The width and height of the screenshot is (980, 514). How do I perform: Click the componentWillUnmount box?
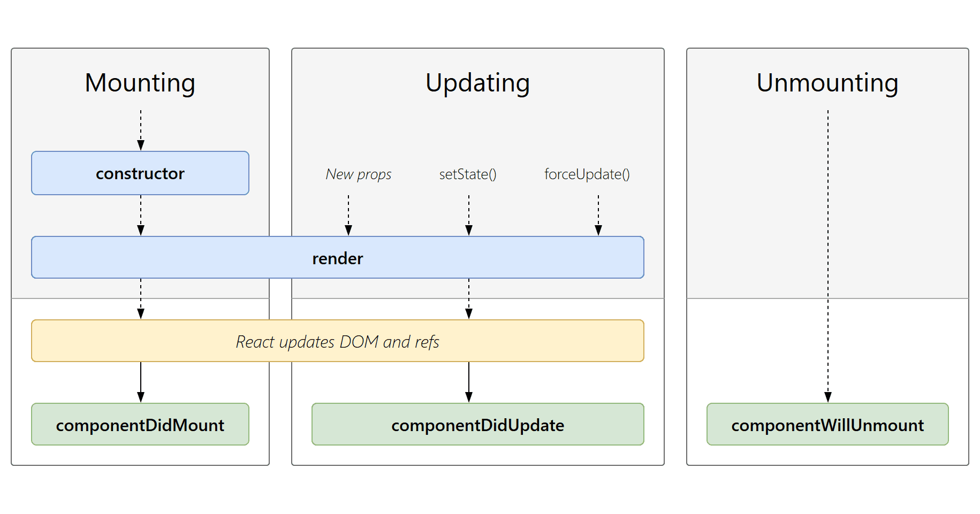(827, 424)
